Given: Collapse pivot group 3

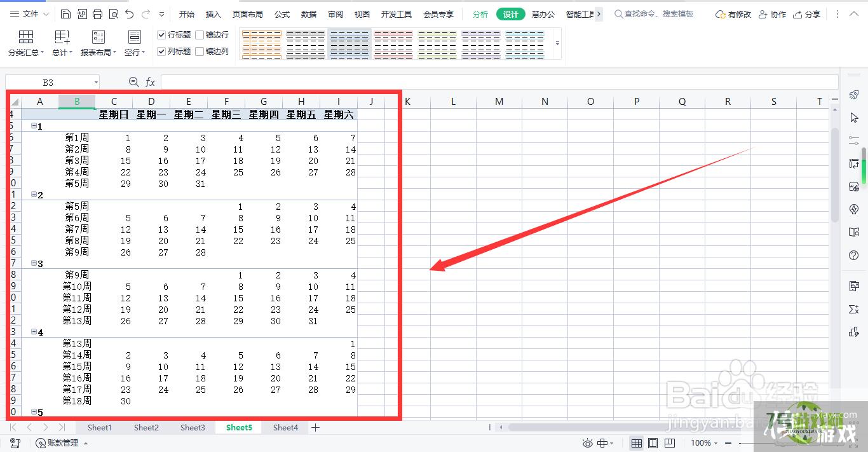Looking at the screenshot, I should click(x=34, y=263).
